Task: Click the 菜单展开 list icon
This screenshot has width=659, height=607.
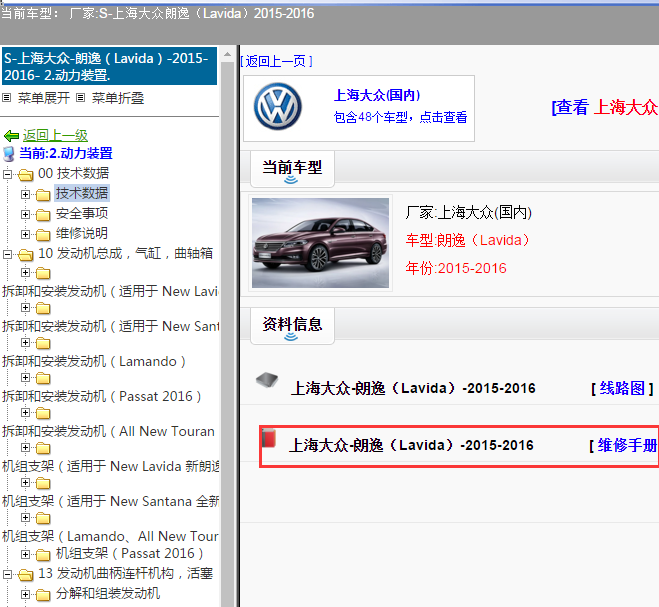Action: coord(7,98)
